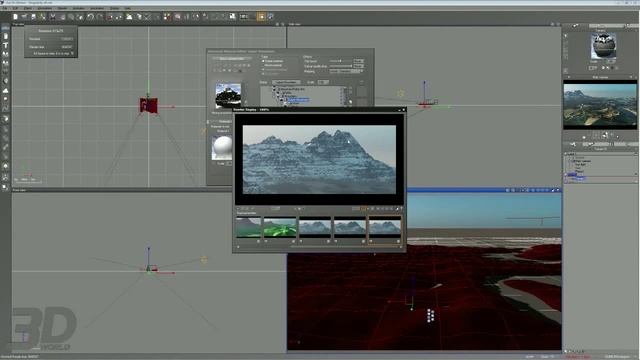Select the Simple material radio button
The width and height of the screenshot is (640, 360).
click(x=263, y=61)
